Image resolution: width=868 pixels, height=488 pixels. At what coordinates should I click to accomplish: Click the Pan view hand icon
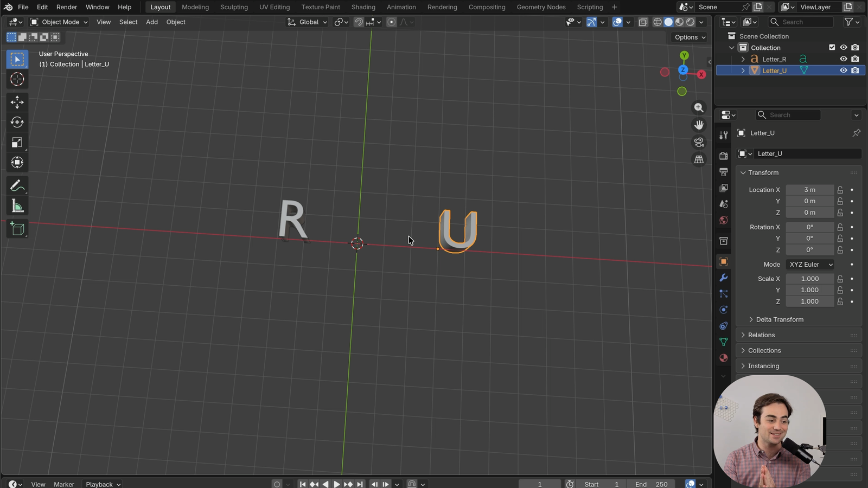click(x=699, y=125)
